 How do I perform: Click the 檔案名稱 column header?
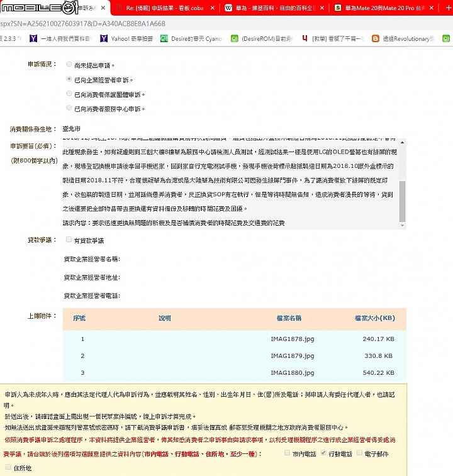click(x=289, y=318)
